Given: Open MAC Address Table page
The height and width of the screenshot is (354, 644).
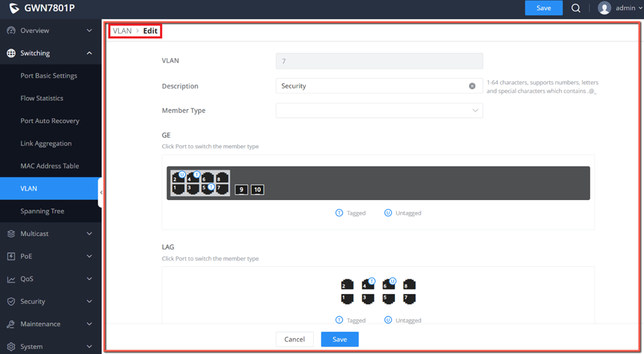Looking at the screenshot, I should [50, 166].
